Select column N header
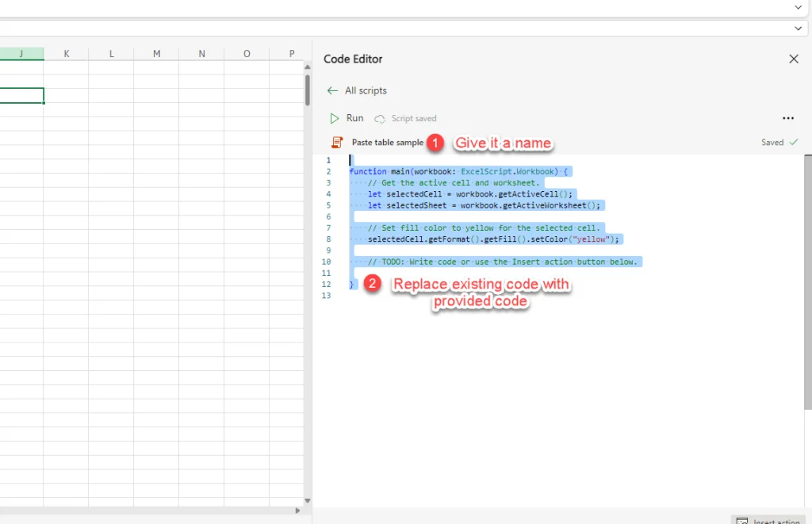812x524 pixels. (201, 54)
